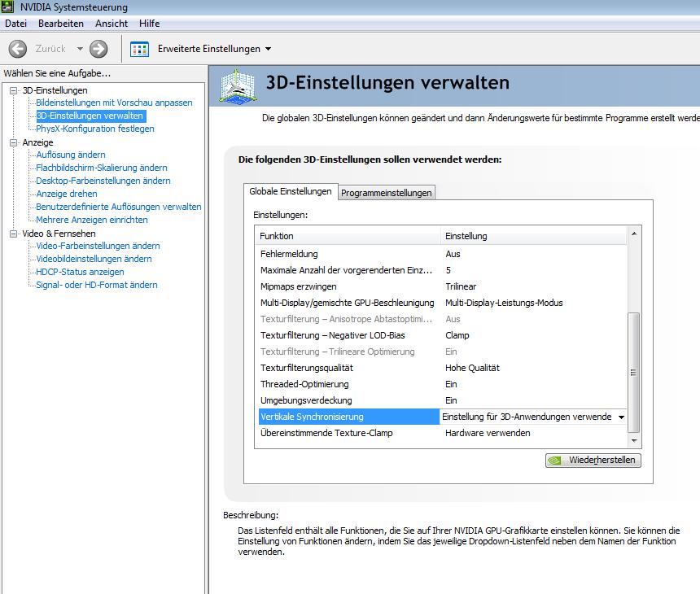The height and width of the screenshot is (594, 700).
Task: Collapse the 3D-Einstellungen tree node
Action: tap(13, 90)
